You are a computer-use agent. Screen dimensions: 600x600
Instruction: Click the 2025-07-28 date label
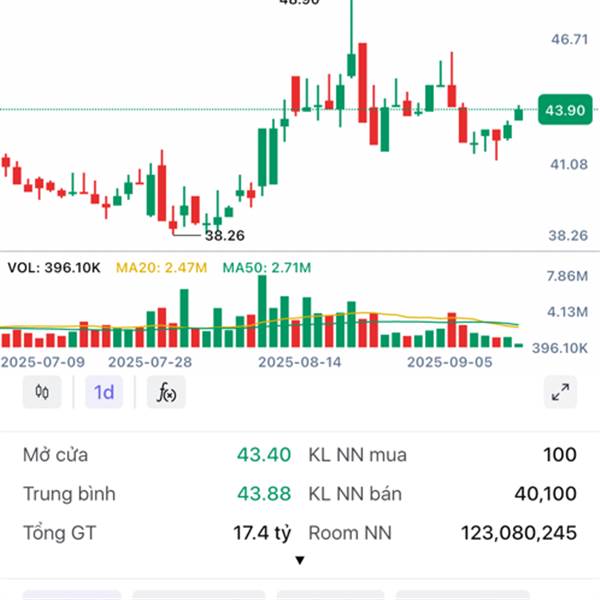150,362
